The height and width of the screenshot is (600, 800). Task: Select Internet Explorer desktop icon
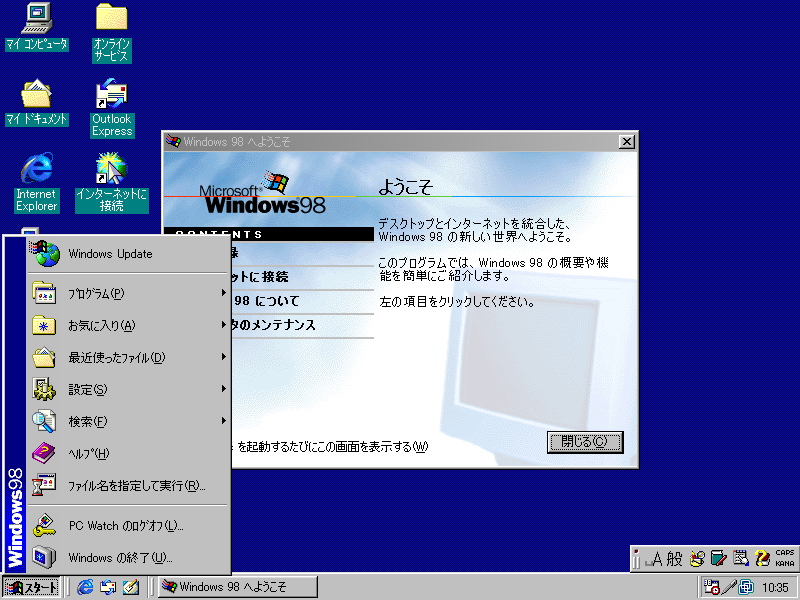tap(37, 183)
